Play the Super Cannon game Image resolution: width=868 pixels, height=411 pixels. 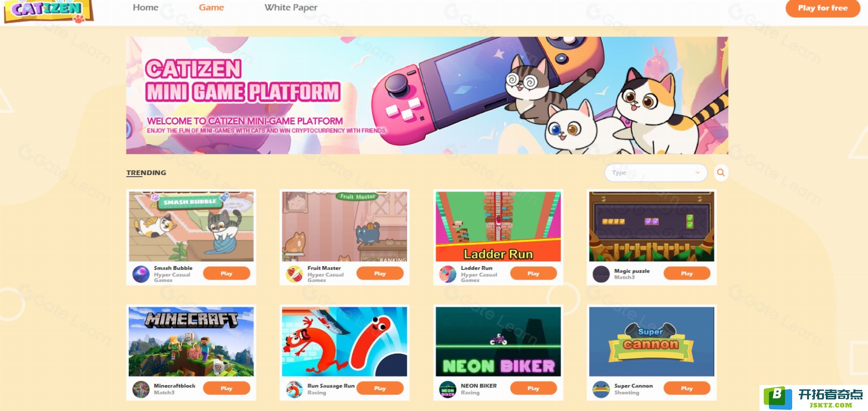687,388
